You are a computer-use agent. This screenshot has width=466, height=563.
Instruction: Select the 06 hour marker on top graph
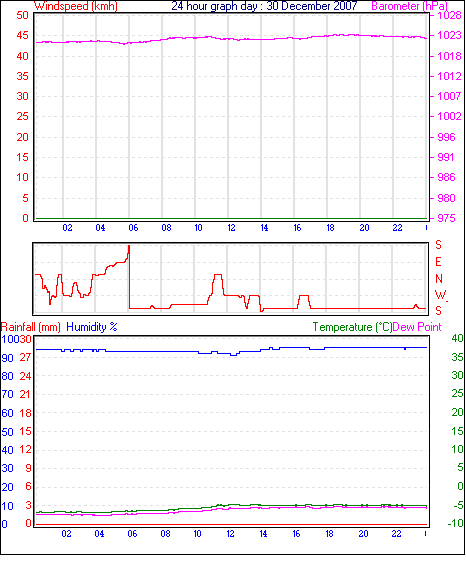pyautogui.click(x=133, y=228)
